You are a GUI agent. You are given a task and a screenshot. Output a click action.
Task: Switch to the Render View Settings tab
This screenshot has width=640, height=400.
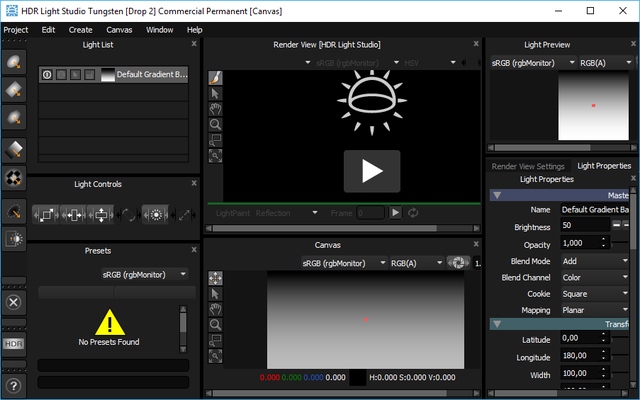tap(528, 166)
